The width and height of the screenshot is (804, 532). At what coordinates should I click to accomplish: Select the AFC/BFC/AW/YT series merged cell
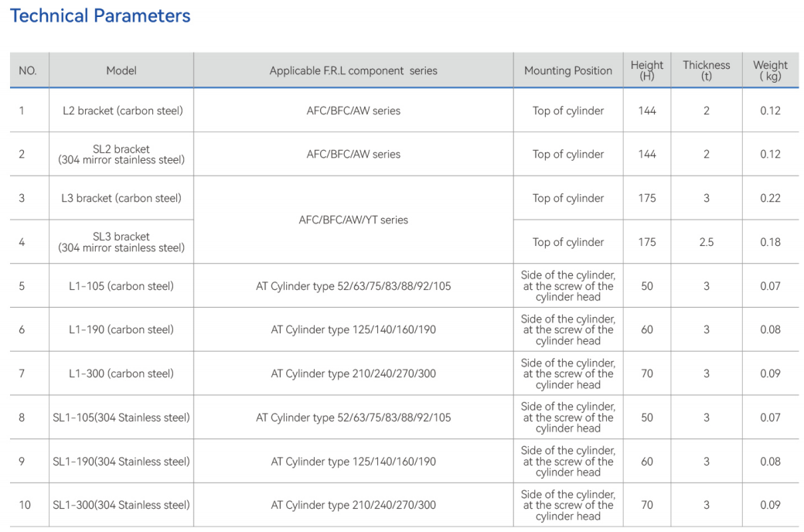pos(353,220)
